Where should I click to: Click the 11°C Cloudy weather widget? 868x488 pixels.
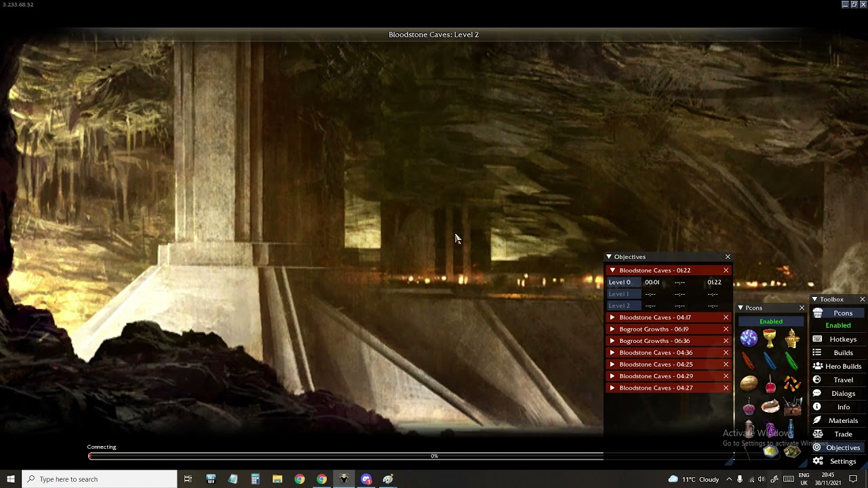(694, 479)
